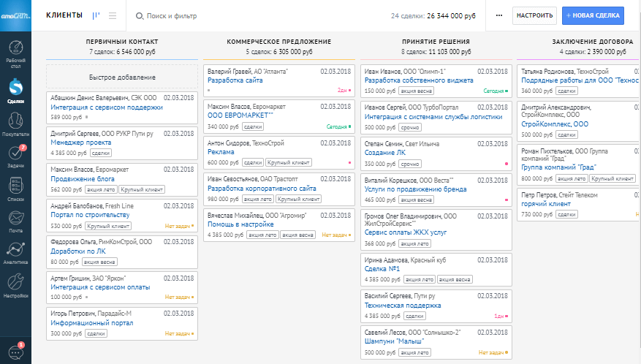641x364 pixels.
Task: Click the 24 сделки total summary
Action: pos(433,16)
